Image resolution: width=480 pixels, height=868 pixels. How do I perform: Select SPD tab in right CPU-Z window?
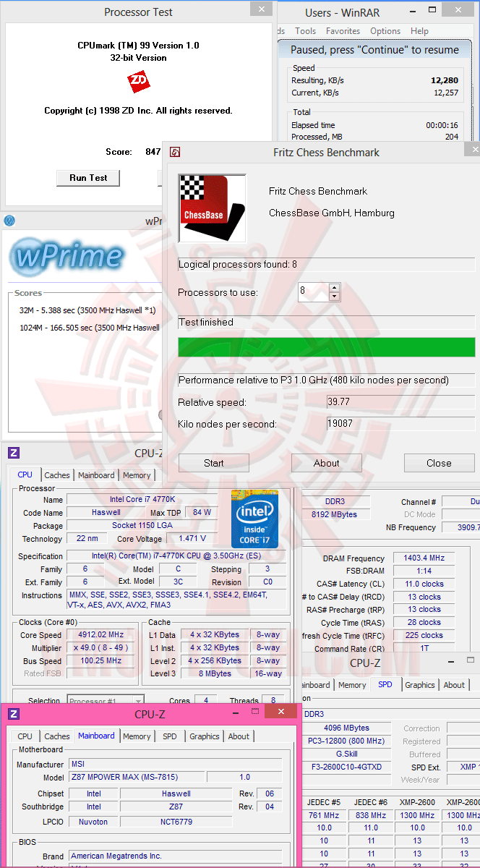385,684
